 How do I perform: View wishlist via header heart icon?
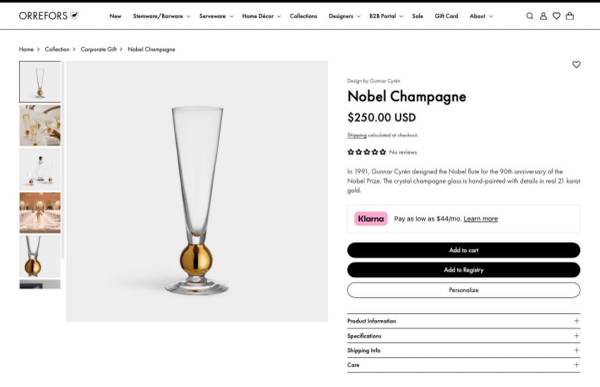click(556, 16)
